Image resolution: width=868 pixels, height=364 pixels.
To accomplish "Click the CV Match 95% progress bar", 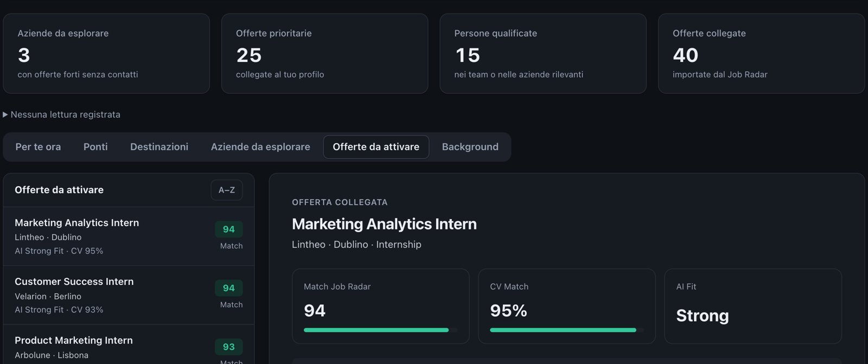I will (x=566, y=330).
